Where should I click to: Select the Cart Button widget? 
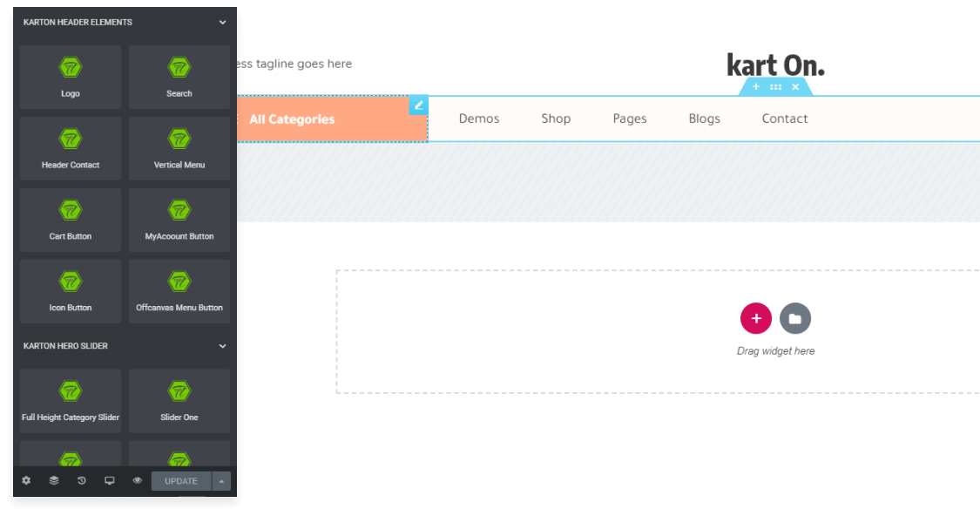coord(70,220)
